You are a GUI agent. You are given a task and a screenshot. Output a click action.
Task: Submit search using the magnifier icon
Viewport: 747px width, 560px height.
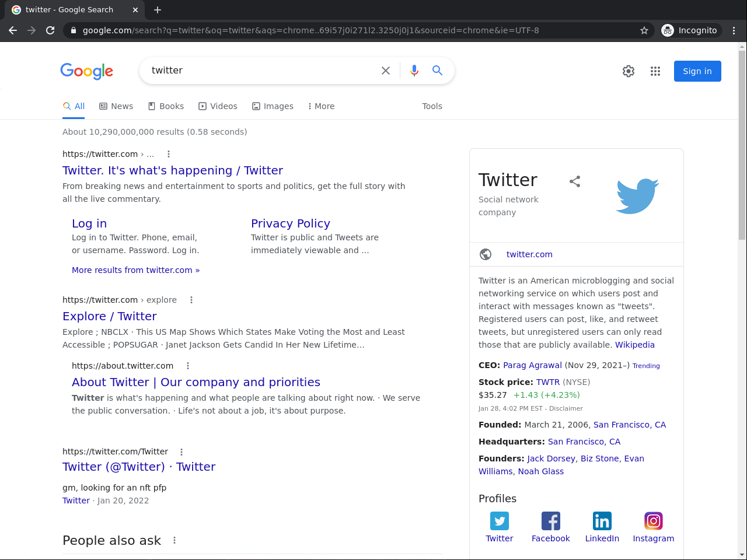point(437,71)
